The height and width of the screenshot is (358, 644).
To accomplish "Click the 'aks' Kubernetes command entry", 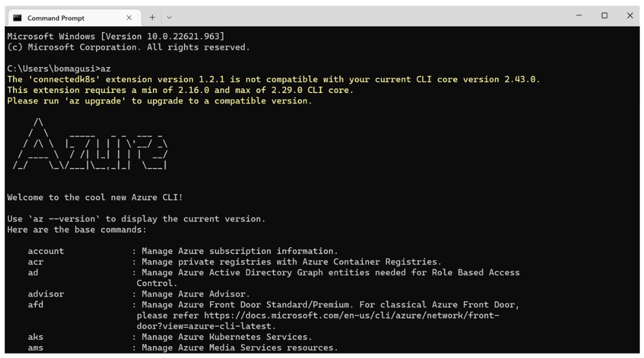I will coord(35,337).
